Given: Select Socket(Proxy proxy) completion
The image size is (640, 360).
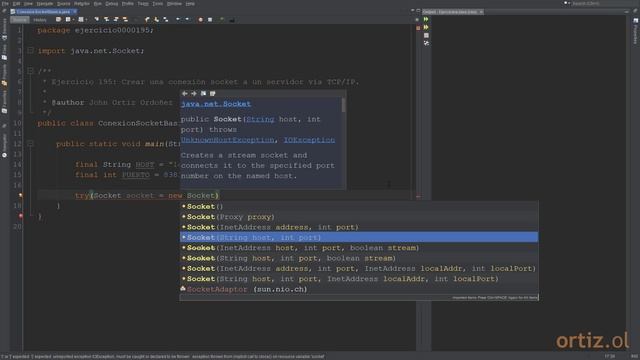Looking at the screenshot, I should click(x=359, y=217).
